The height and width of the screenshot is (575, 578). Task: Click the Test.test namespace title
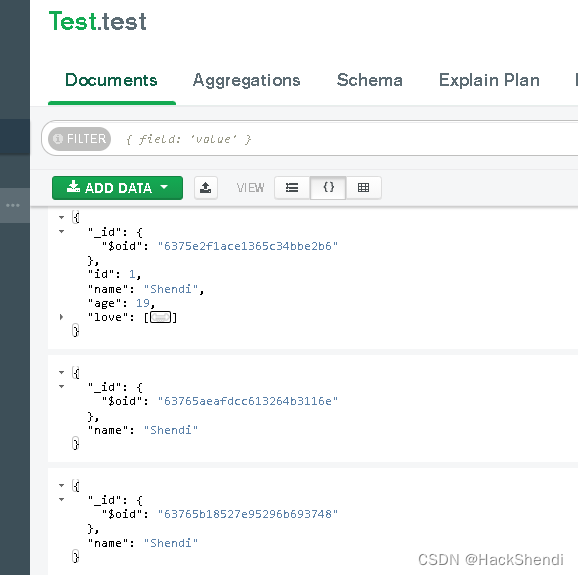pos(98,21)
